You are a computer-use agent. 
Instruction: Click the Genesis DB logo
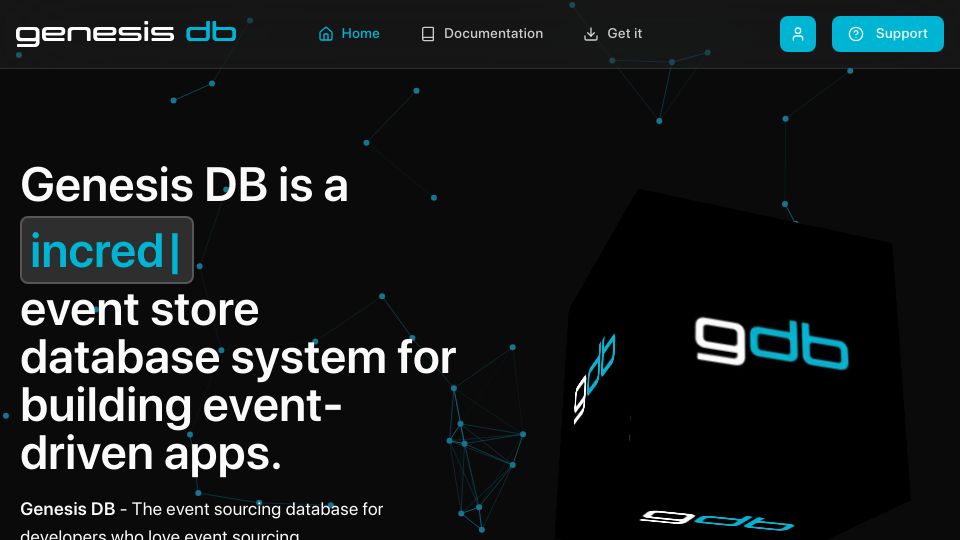pyautogui.click(x=126, y=34)
